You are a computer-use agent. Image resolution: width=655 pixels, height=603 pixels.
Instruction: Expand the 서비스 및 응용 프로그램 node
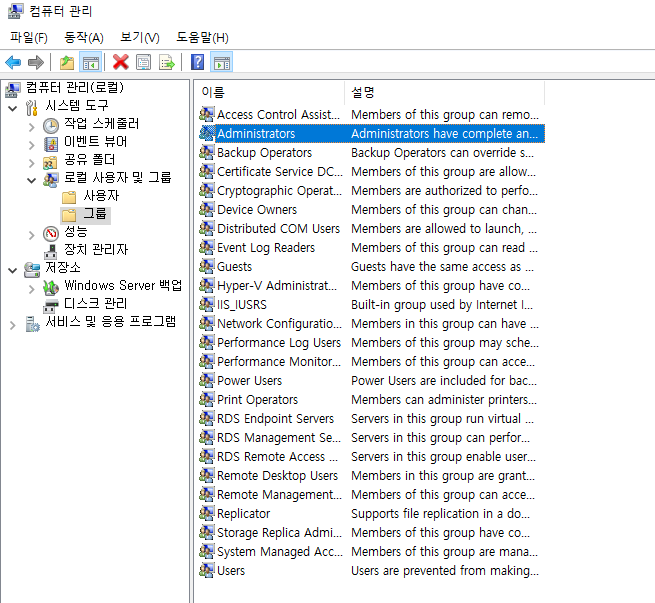pos(13,325)
